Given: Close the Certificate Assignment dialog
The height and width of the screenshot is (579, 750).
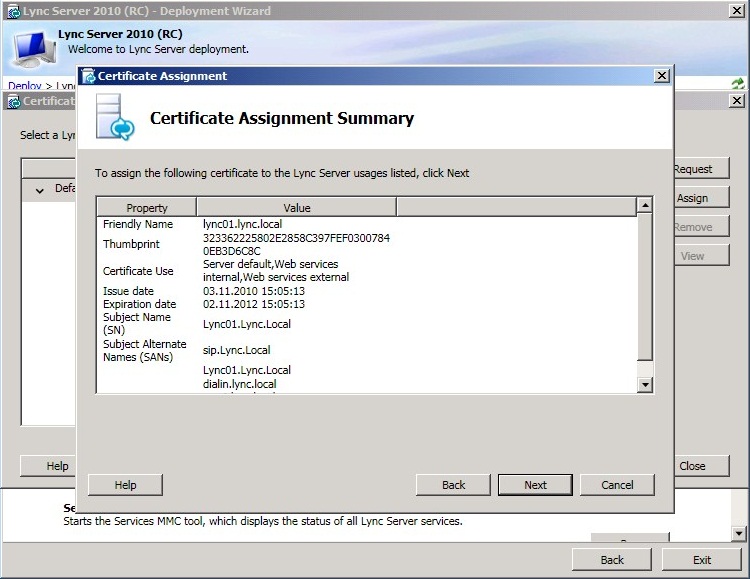Looking at the screenshot, I should click(x=661, y=76).
